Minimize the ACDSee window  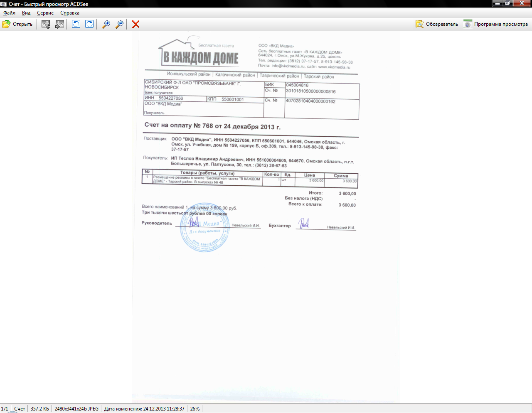[x=497, y=3]
